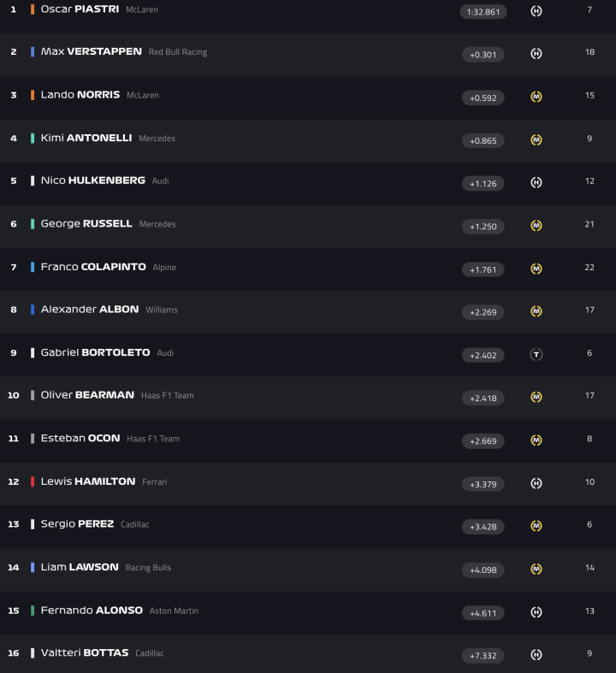Click hard tyre icon in Hulkenberg's row

536,182
